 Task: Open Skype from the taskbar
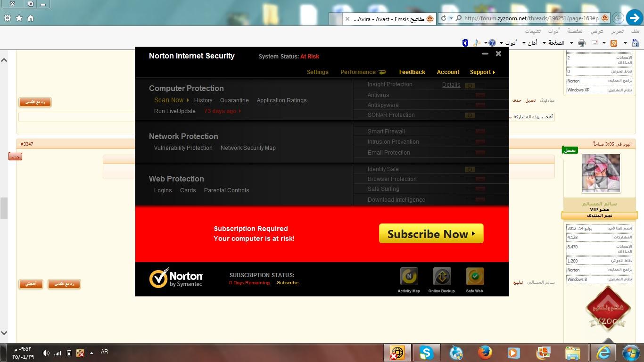coord(426,353)
